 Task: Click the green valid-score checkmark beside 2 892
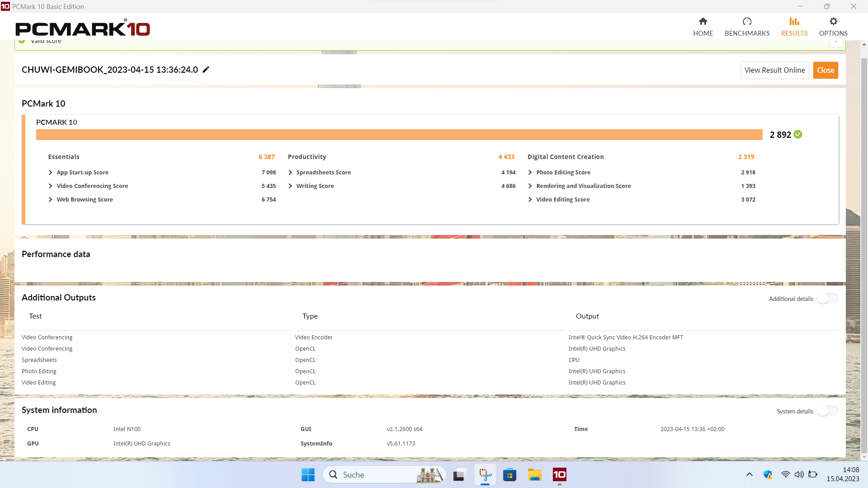(798, 134)
